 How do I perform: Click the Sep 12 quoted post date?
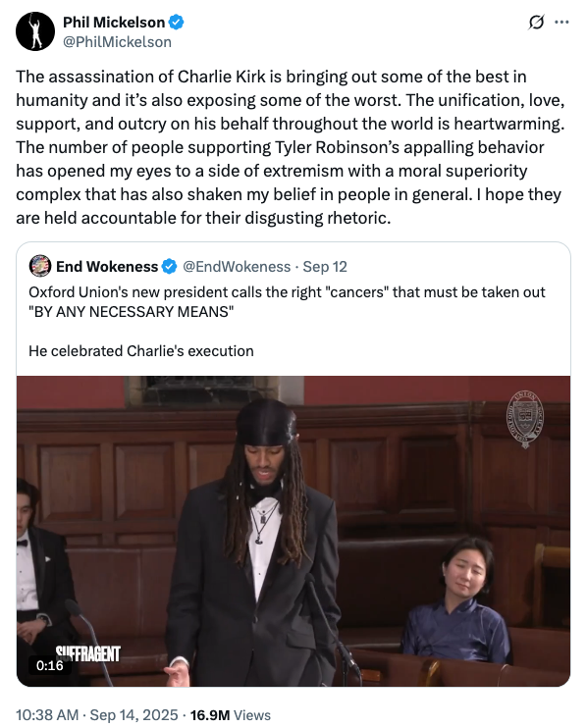(x=325, y=267)
